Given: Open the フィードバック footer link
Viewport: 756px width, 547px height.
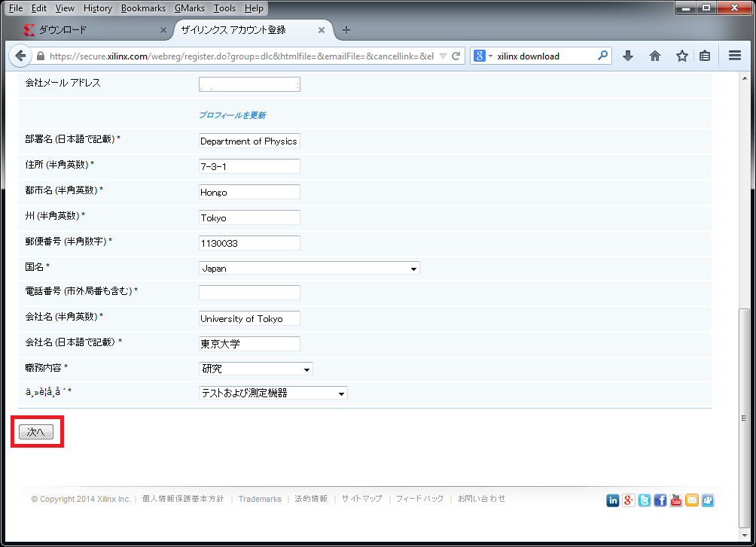Looking at the screenshot, I should point(420,499).
